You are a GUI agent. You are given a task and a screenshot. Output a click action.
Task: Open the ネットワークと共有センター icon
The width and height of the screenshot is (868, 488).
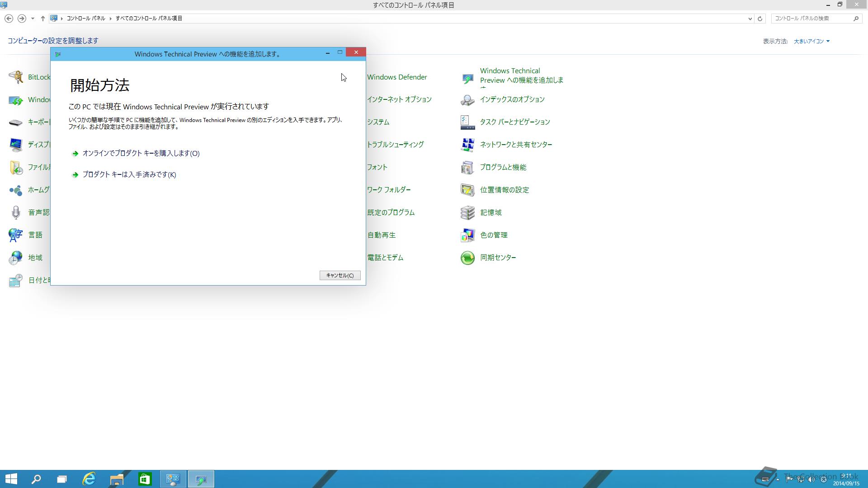pos(468,145)
